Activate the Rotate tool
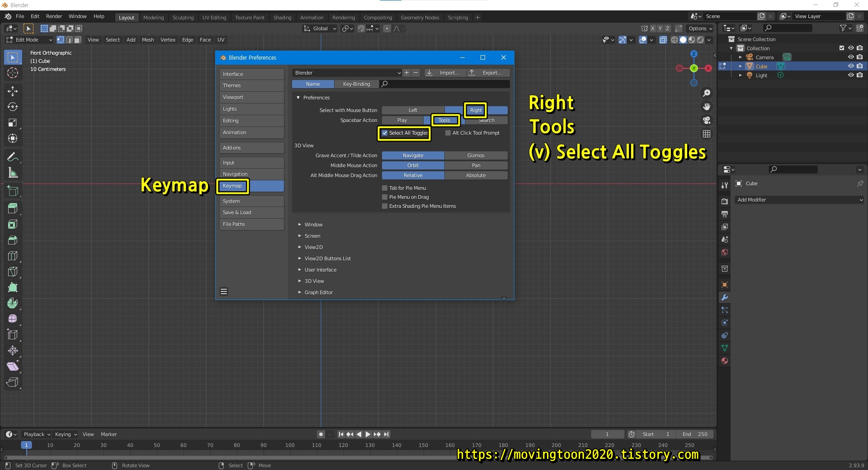Screen dimensions: 868x470 pyautogui.click(x=13, y=107)
